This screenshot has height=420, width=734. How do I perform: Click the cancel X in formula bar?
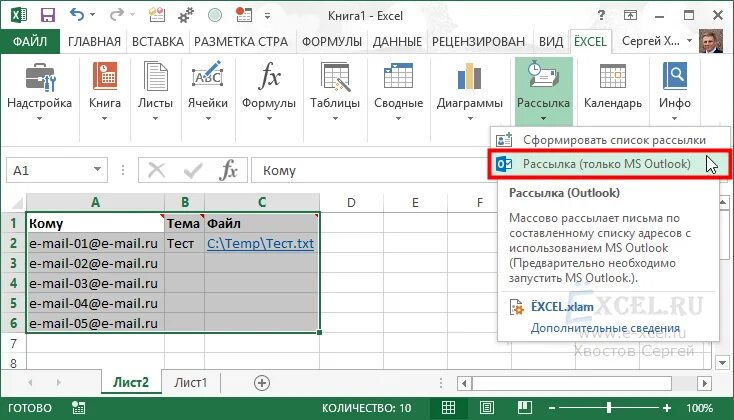156,170
